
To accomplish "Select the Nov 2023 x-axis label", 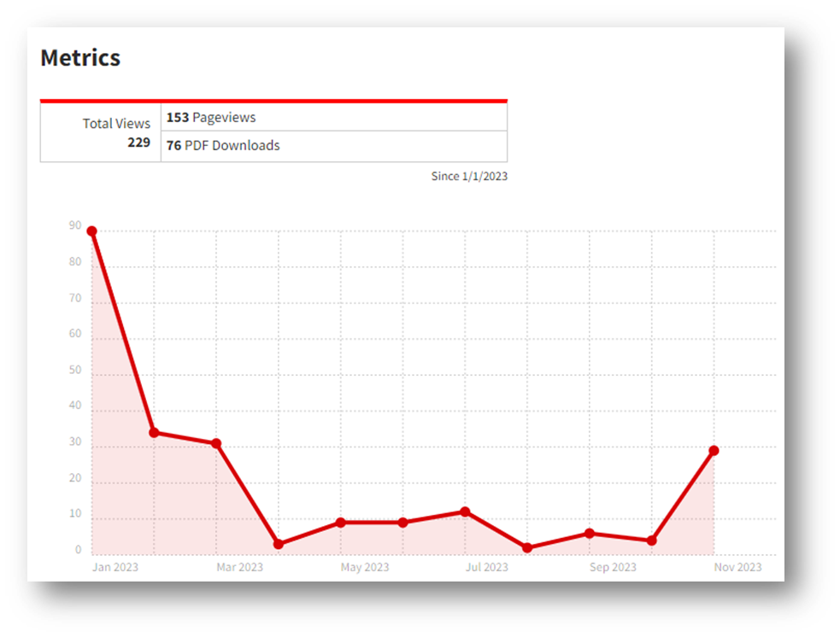I will (x=737, y=568).
